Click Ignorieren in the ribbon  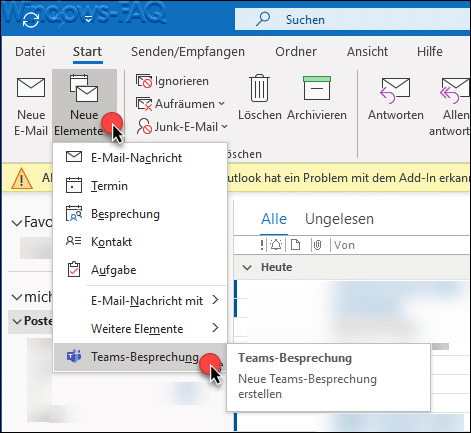pyautogui.click(x=172, y=81)
